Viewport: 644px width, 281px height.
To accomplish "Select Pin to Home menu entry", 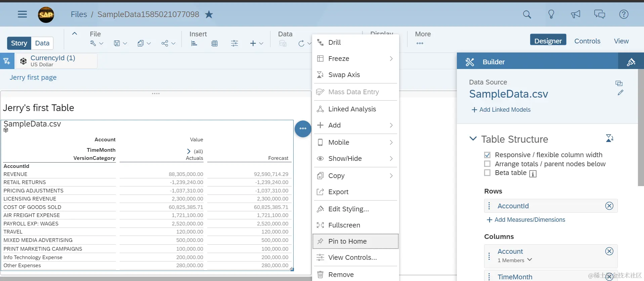I will (x=355, y=241).
